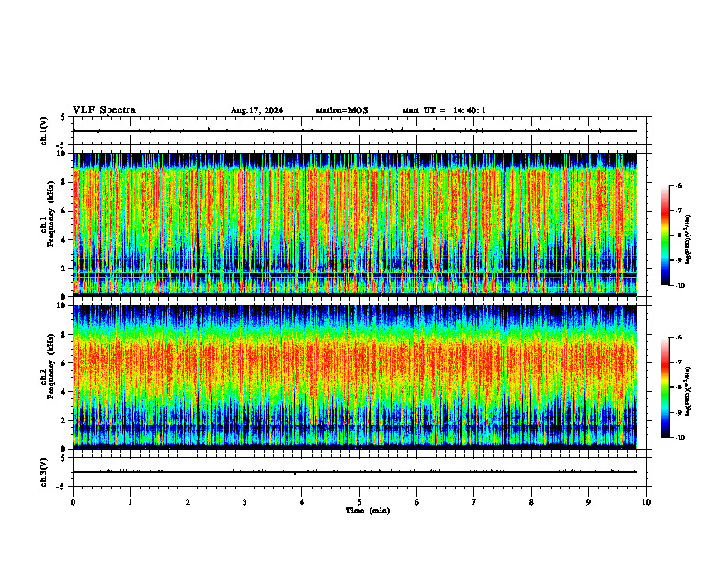Screen dimensions: 728x563
Task: Click time-axis tick label "1"
Action: pyautogui.click(x=130, y=502)
